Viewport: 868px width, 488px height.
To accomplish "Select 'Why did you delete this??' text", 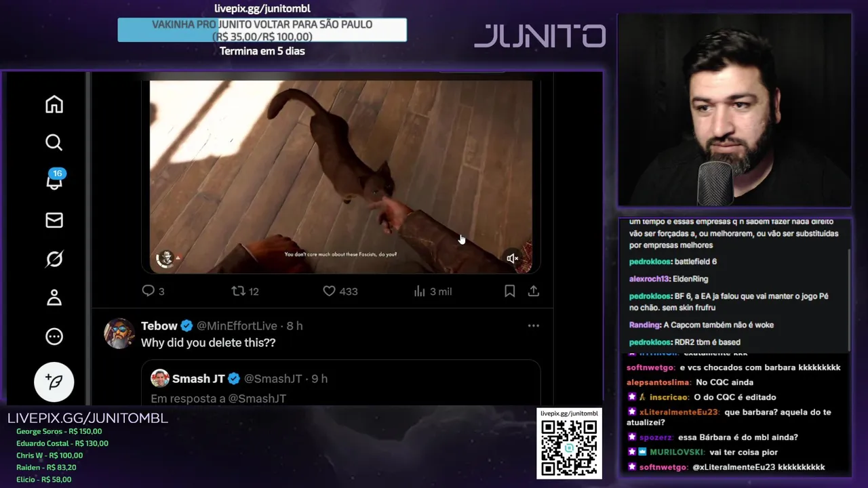I will pyautogui.click(x=208, y=343).
